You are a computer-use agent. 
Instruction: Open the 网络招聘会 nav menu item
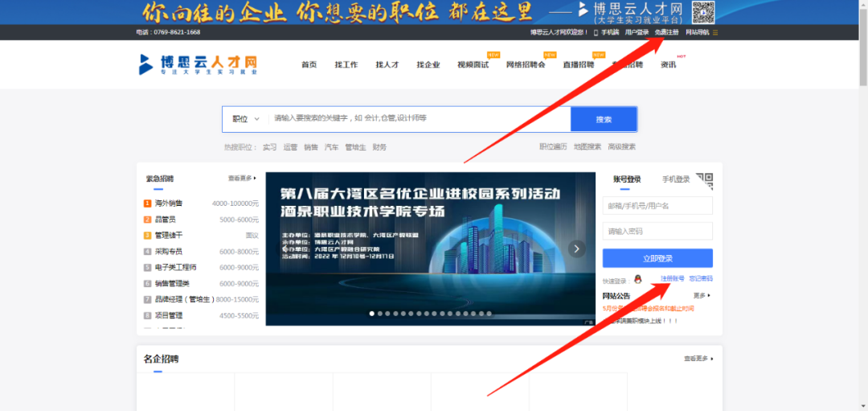tap(526, 65)
